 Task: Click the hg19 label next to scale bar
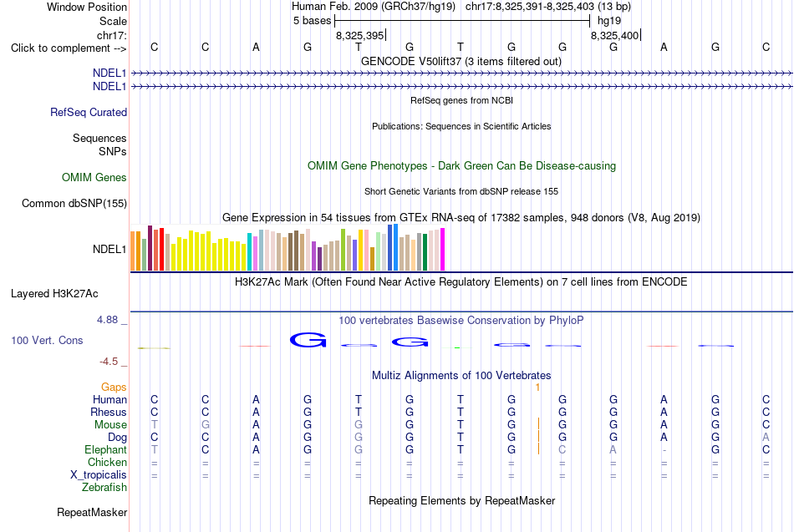coord(609,21)
